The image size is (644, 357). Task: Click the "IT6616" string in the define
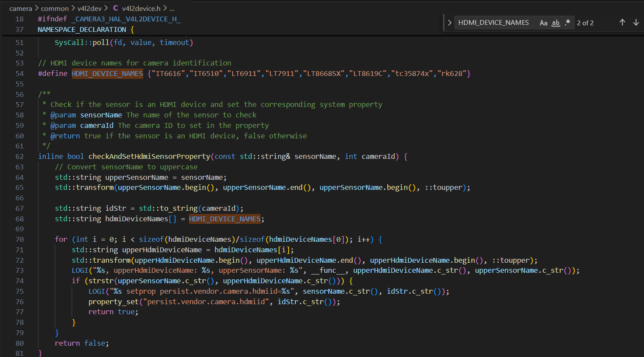coord(168,73)
